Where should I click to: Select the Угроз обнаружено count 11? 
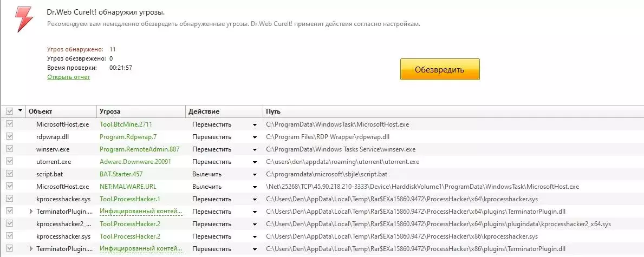[113, 49]
